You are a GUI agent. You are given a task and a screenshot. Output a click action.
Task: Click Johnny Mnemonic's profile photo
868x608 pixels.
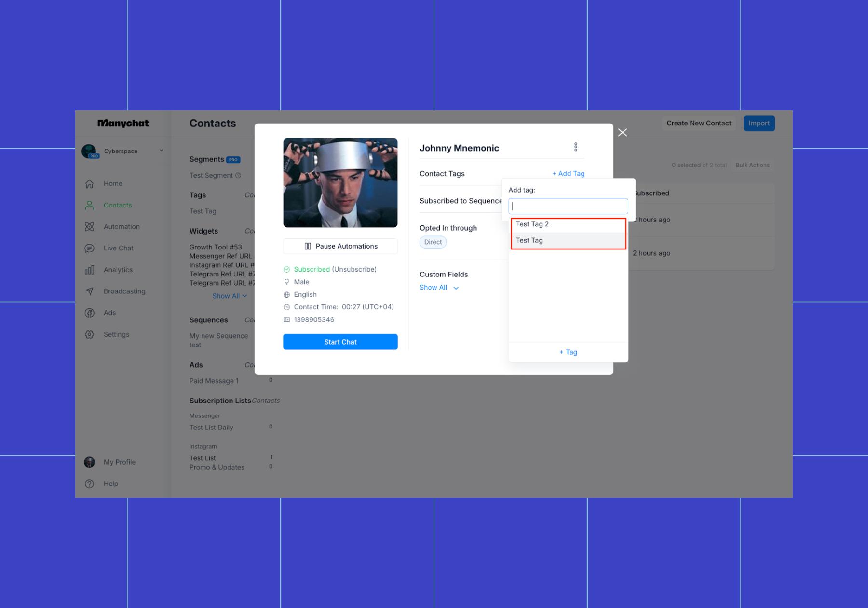(x=340, y=183)
